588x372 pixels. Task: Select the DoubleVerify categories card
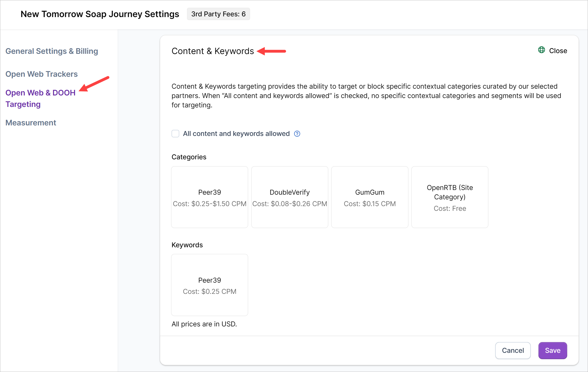pos(290,197)
